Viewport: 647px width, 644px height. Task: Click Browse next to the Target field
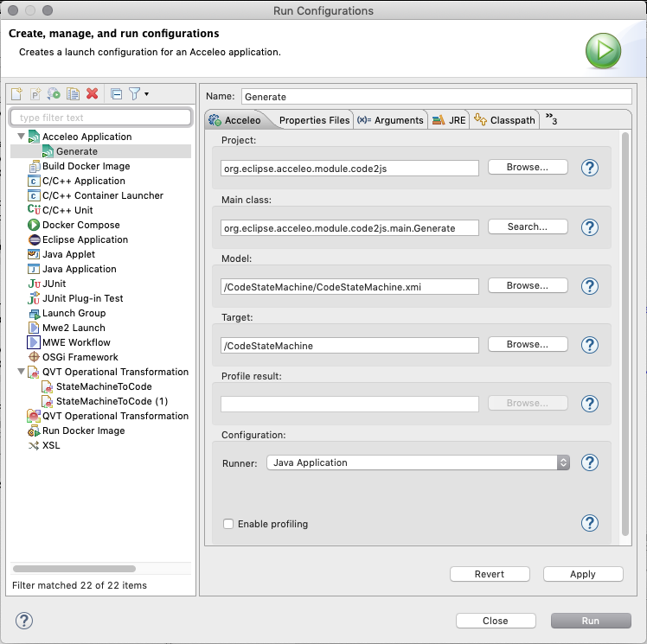tap(528, 344)
